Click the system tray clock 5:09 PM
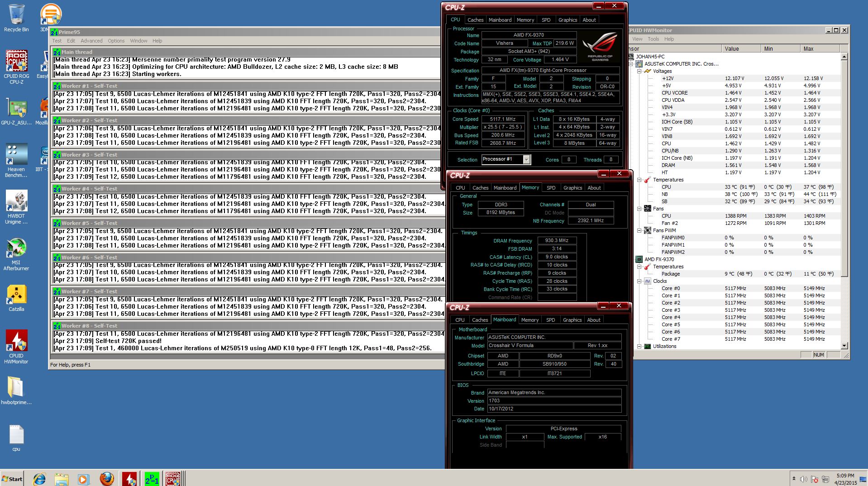The width and height of the screenshot is (868, 486). click(x=845, y=476)
